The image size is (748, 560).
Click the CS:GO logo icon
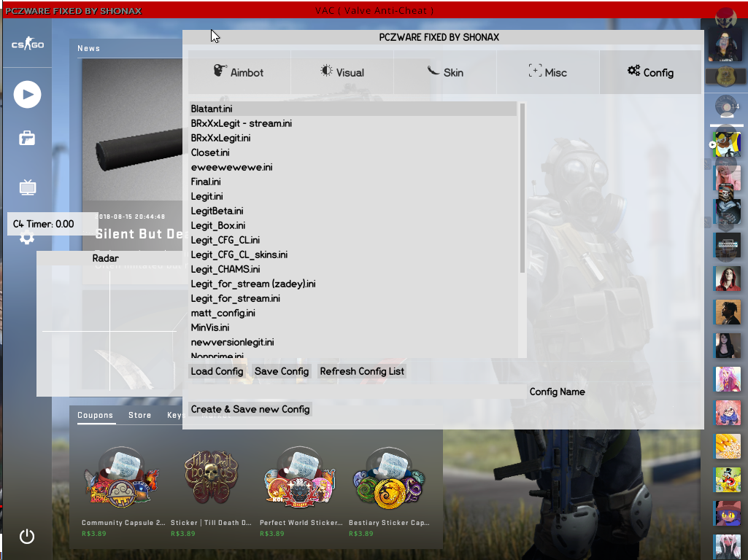[x=28, y=44]
